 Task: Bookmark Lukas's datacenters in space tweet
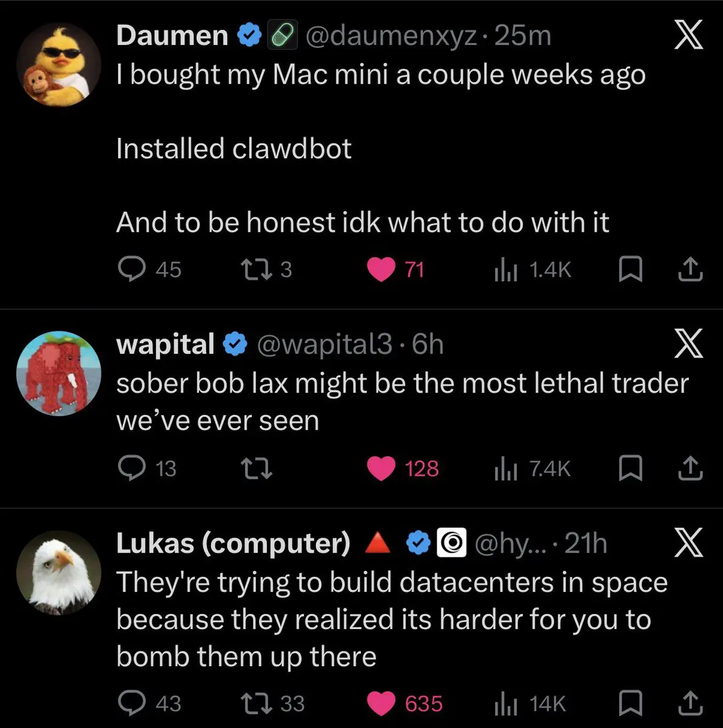631,703
